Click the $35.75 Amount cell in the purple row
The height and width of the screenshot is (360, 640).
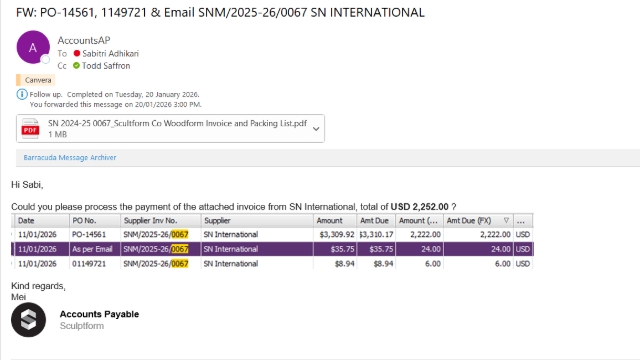(x=335, y=249)
